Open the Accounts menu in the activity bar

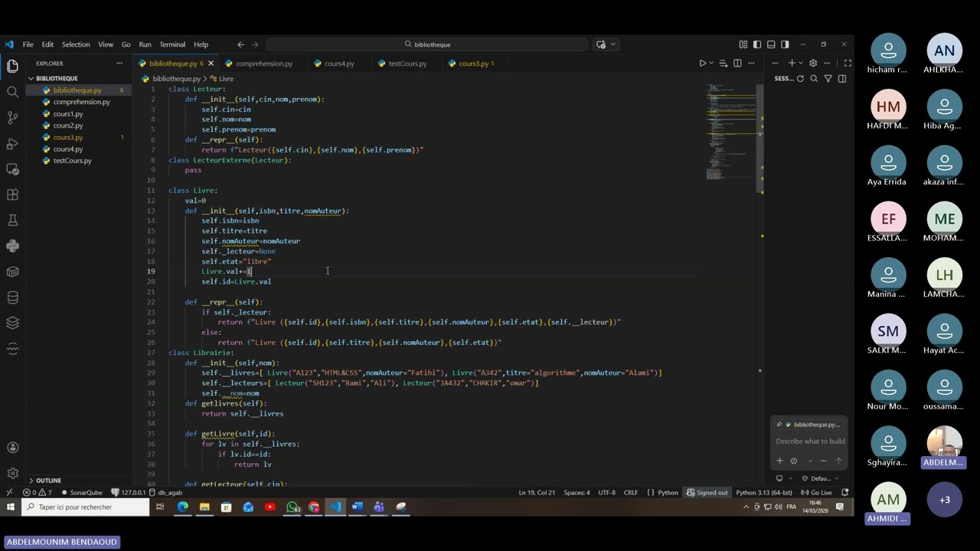coord(12,448)
